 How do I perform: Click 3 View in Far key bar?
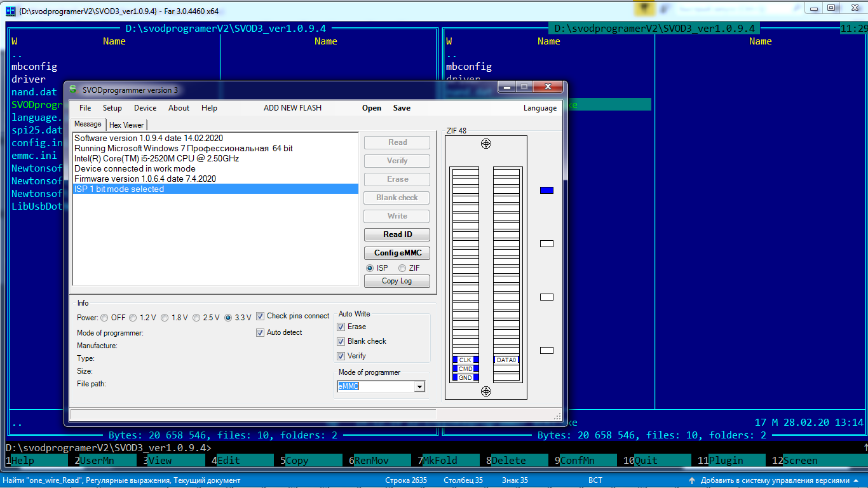174,461
